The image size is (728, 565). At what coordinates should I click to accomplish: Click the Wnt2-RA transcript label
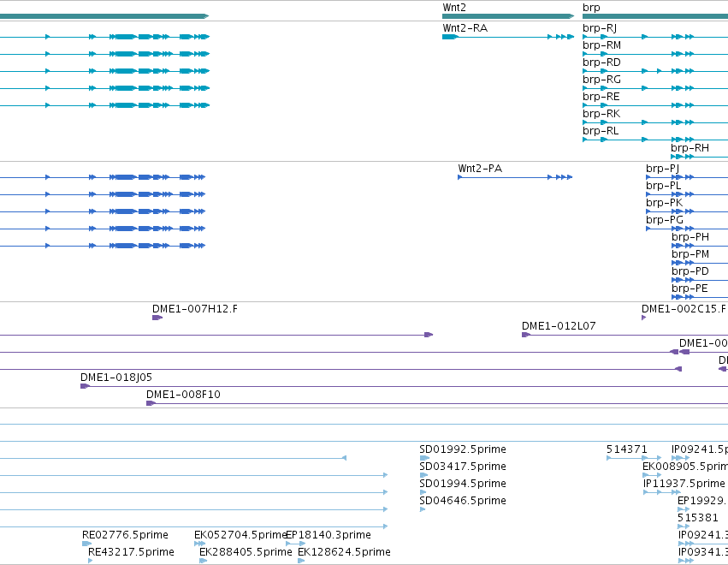click(x=465, y=28)
